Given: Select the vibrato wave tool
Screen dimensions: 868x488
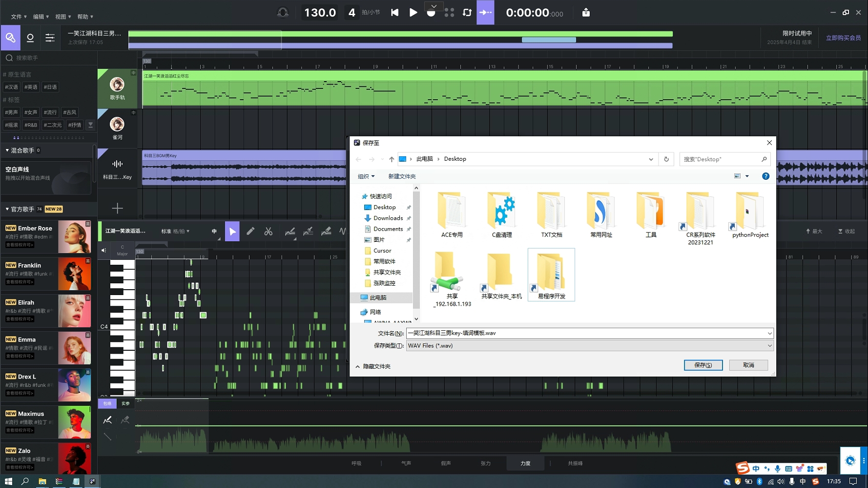Looking at the screenshot, I should pos(343,232).
